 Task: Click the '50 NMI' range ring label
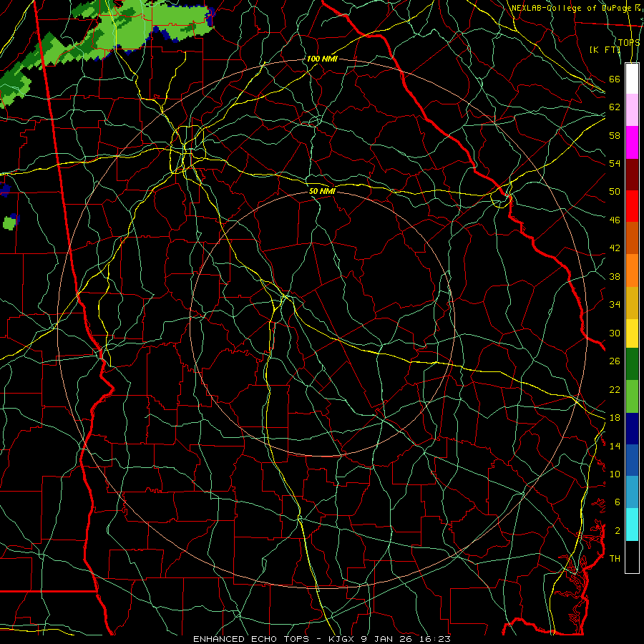pyautogui.click(x=322, y=191)
